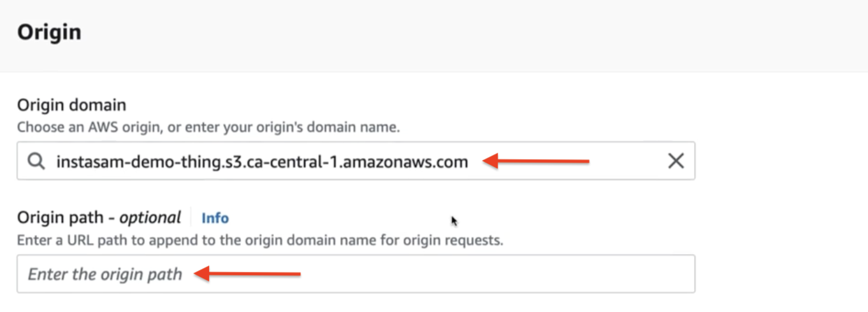The image size is (868, 312).
Task: Click the empty domain field space left of X
Action: 628,161
